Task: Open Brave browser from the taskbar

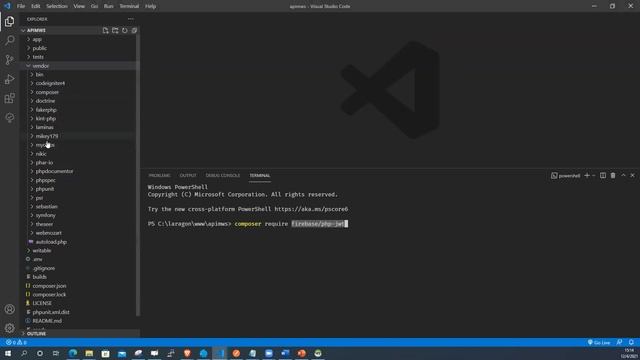Action: point(187,353)
